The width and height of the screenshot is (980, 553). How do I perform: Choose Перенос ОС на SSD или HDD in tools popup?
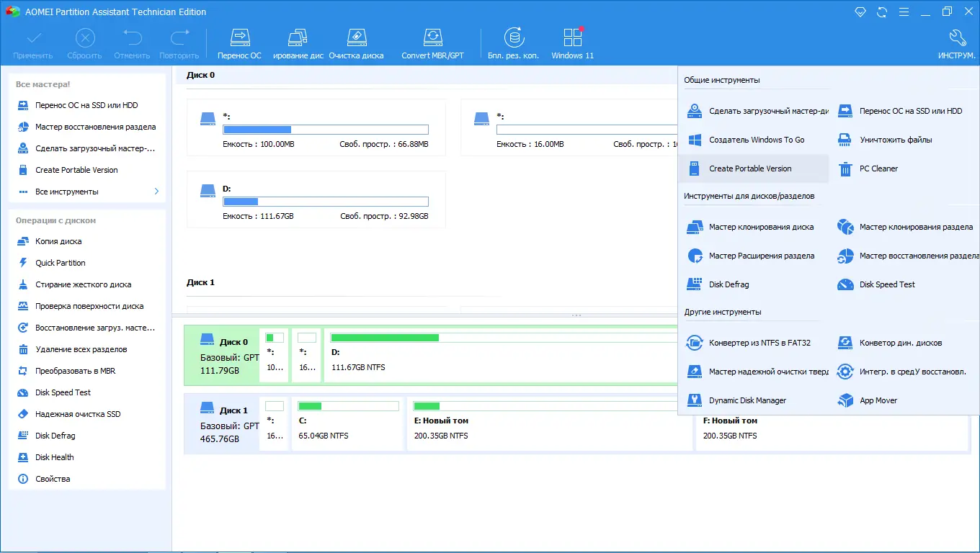(x=904, y=111)
